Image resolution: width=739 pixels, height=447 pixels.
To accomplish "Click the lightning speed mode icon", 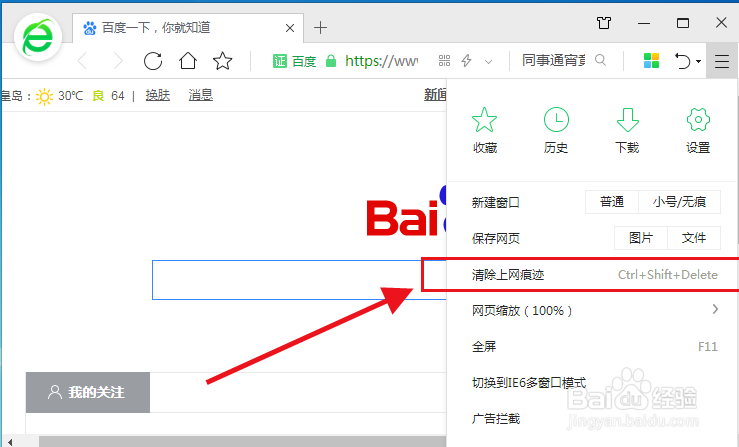I will coord(466,60).
